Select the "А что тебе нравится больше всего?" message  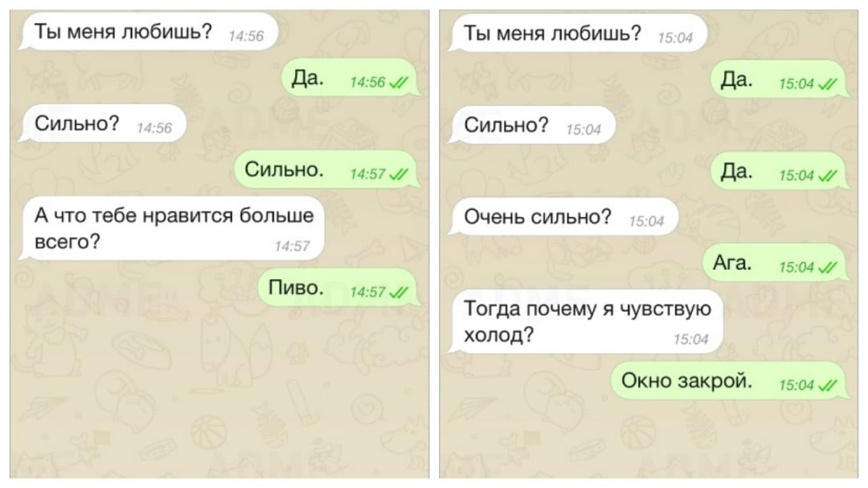171,229
